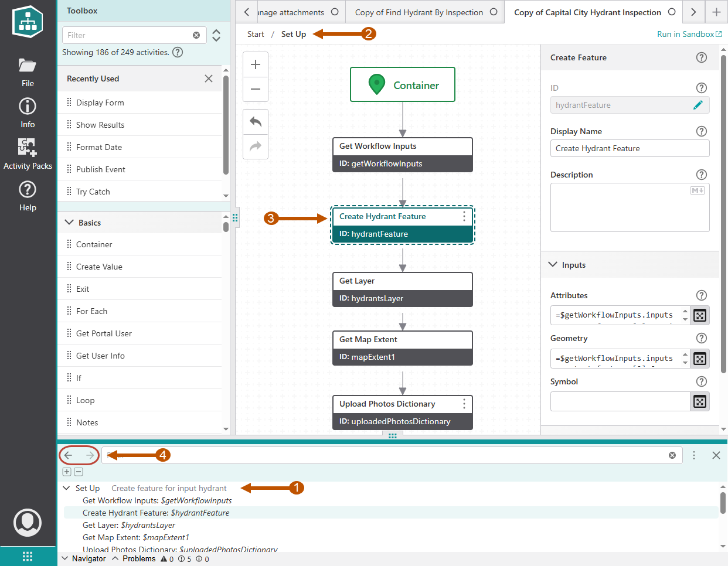This screenshot has width=728, height=566.
Task: Open a new workflow tab with the plus
Action: click(716, 12)
